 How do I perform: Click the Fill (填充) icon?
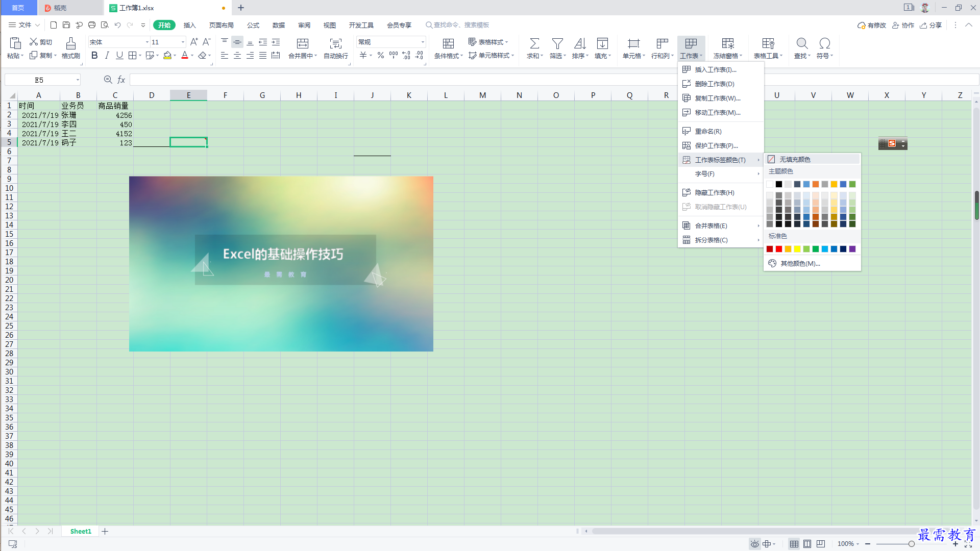(x=603, y=43)
